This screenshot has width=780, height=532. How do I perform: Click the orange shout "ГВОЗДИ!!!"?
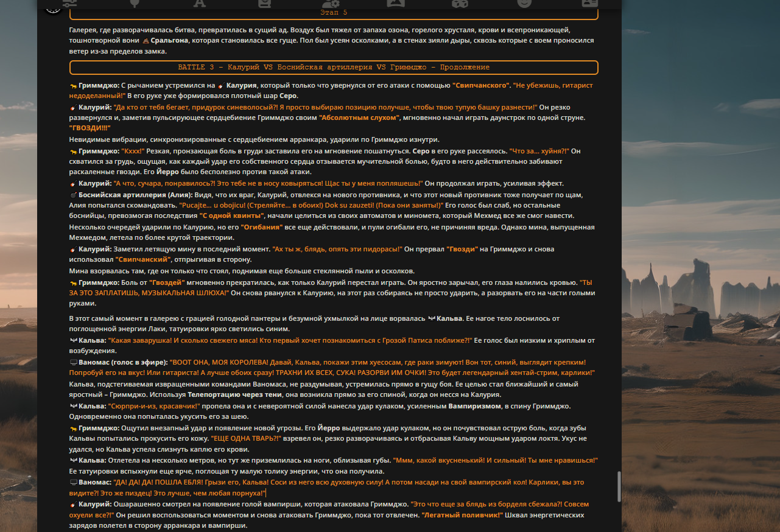point(90,128)
